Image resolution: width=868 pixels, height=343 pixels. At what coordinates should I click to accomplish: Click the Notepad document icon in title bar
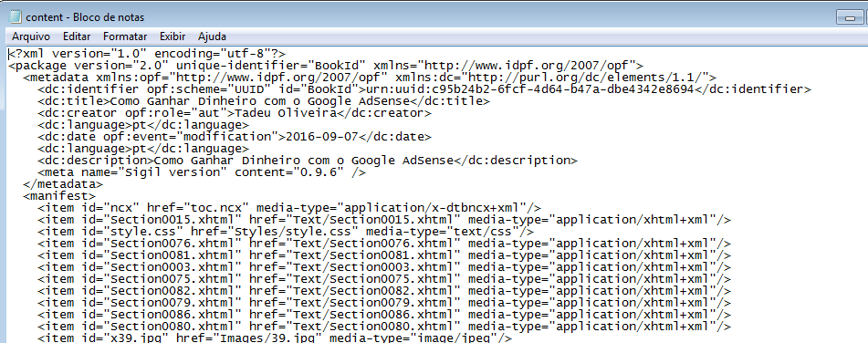click(15, 17)
